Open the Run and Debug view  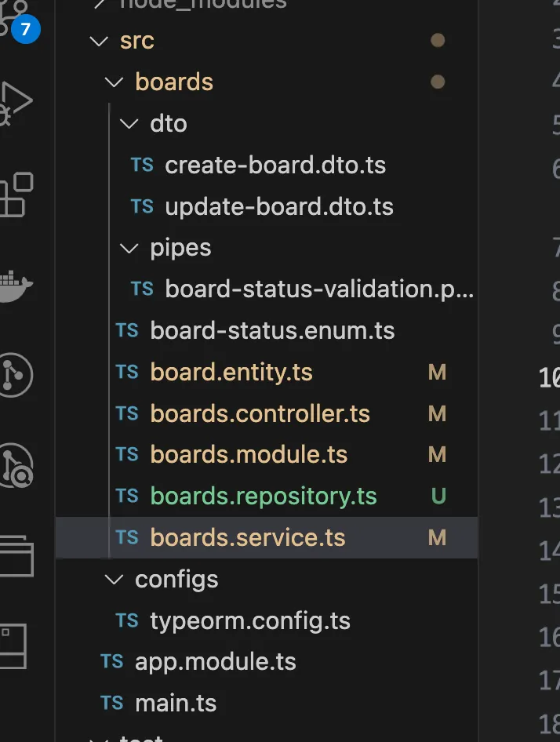pyautogui.click(x=16, y=102)
